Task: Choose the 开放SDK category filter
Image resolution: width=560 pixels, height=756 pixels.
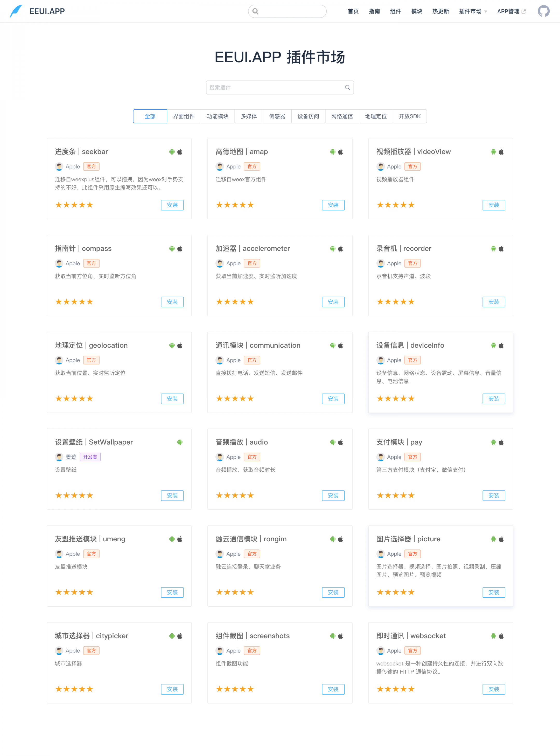Action: pyautogui.click(x=409, y=116)
